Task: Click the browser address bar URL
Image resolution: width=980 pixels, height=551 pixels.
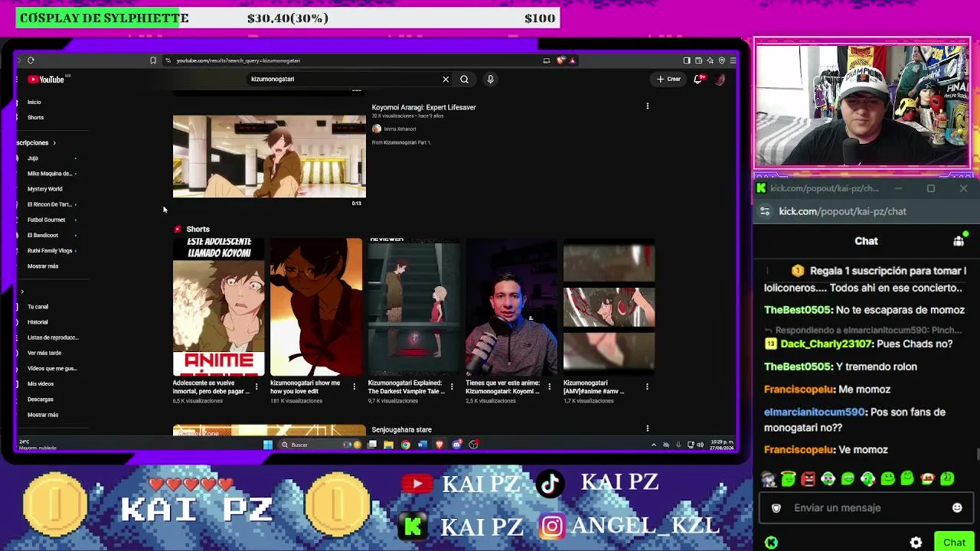Action: coord(238,60)
